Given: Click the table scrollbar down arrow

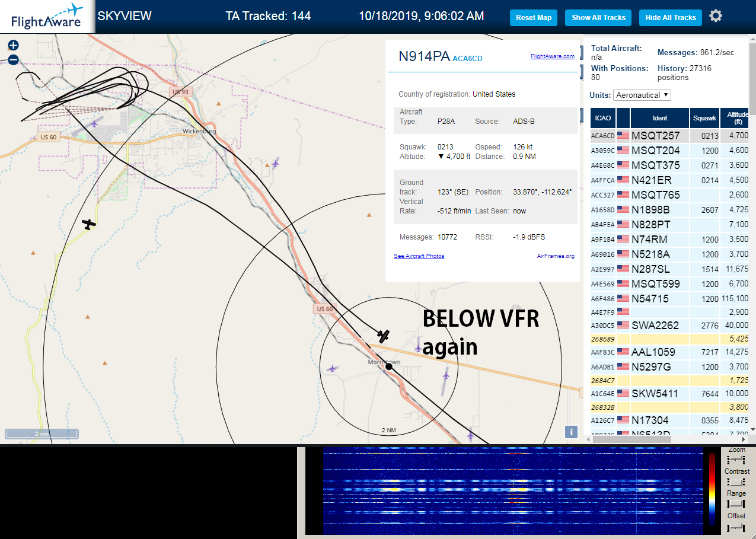Looking at the screenshot, I should [752, 429].
